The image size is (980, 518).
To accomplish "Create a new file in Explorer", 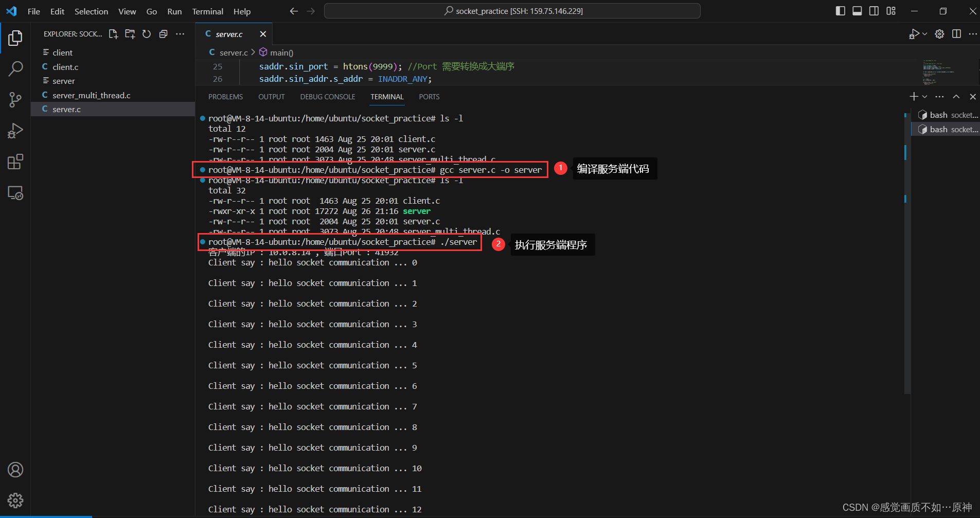I will [x=113, y=34].
